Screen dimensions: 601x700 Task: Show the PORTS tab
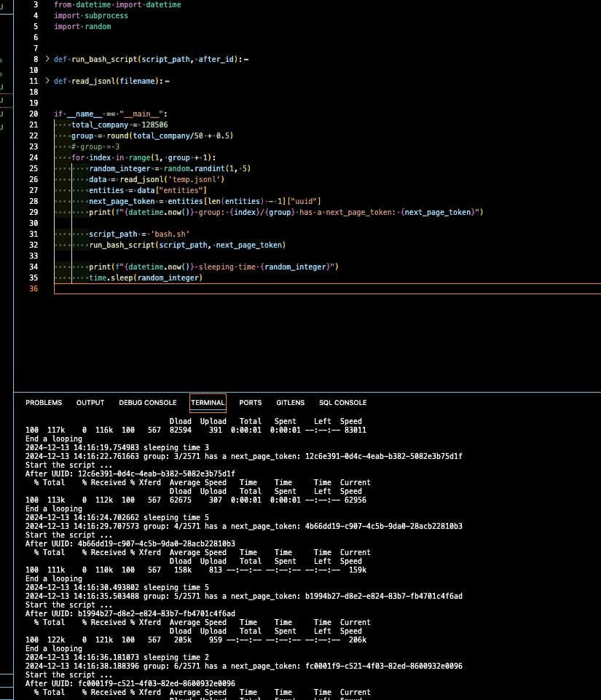click(250, 403)
